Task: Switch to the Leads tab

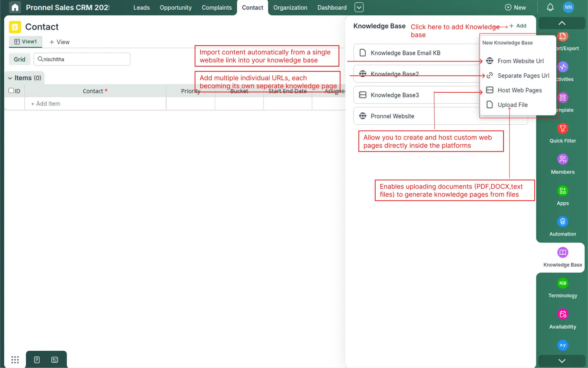Action: click(x=141, y=7)
